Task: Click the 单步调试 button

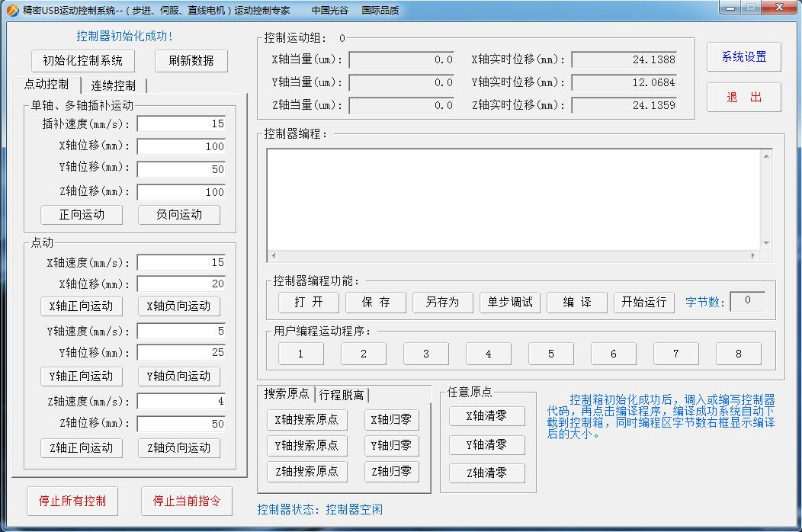Action: [510, 303]
